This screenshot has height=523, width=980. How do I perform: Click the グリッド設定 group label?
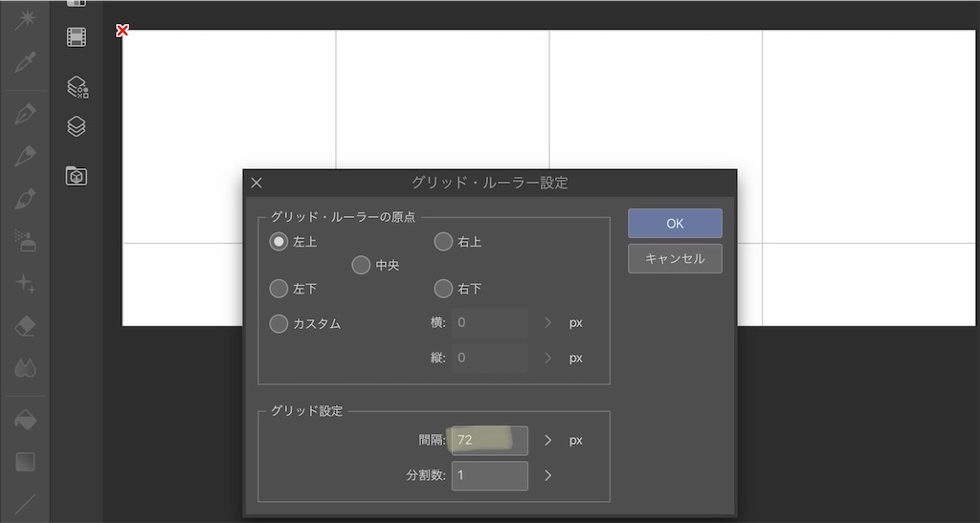tap(307, 411)
